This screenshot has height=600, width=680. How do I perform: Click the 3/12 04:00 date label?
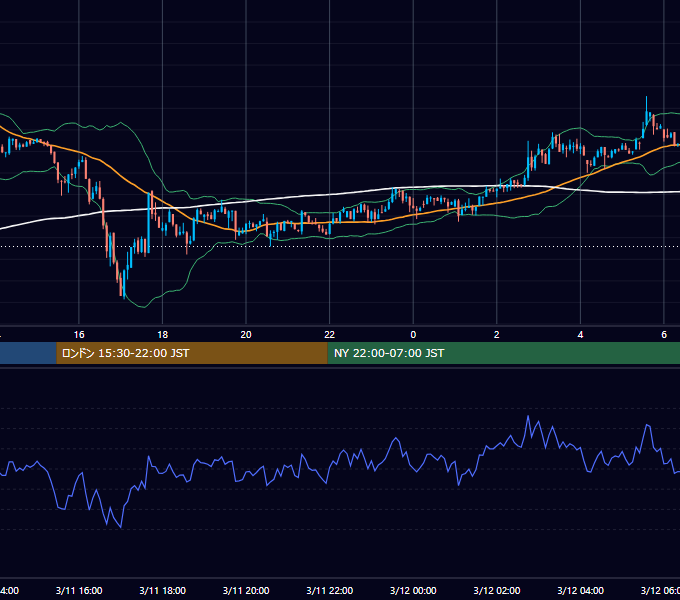[580, 590]
